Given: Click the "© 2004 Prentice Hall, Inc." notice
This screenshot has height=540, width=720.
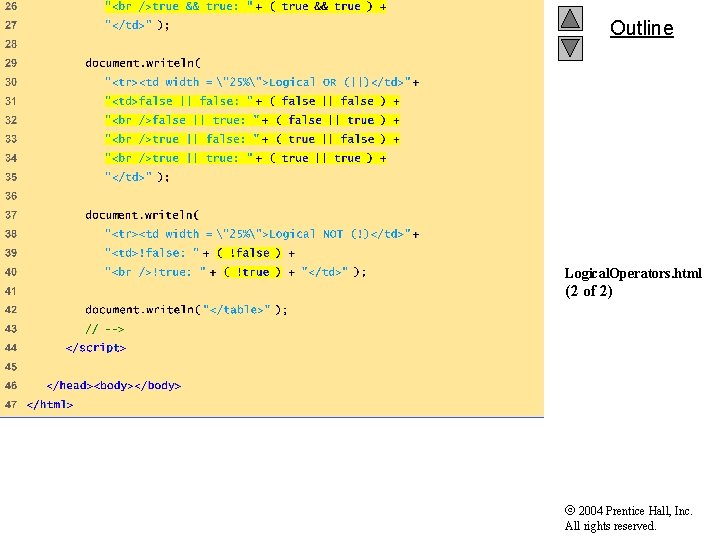Looking at the screenshot, I should pyautogui.click(x=628, y=511).
